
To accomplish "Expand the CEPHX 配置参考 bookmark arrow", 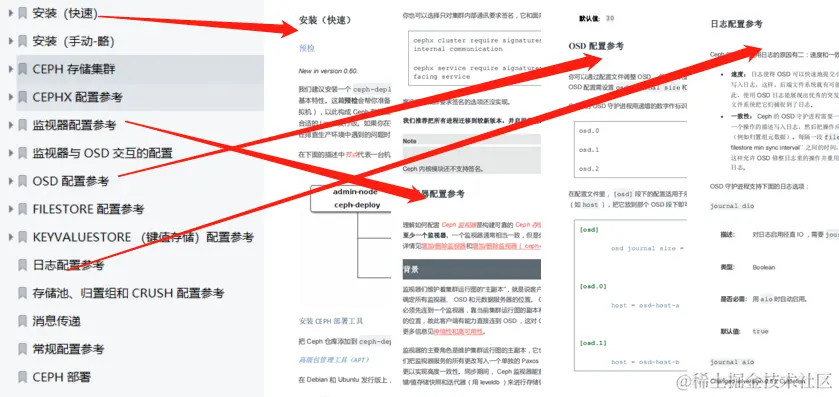I will [10, 97].
